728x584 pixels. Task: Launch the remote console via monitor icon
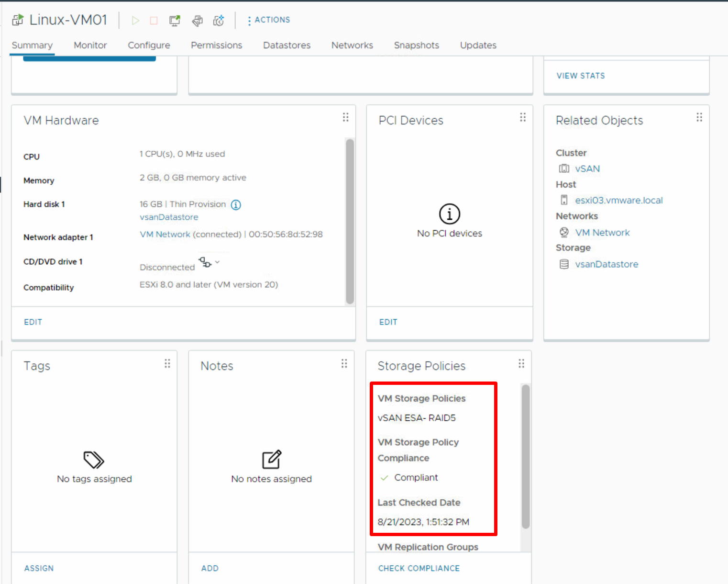[x=174, y=20]
